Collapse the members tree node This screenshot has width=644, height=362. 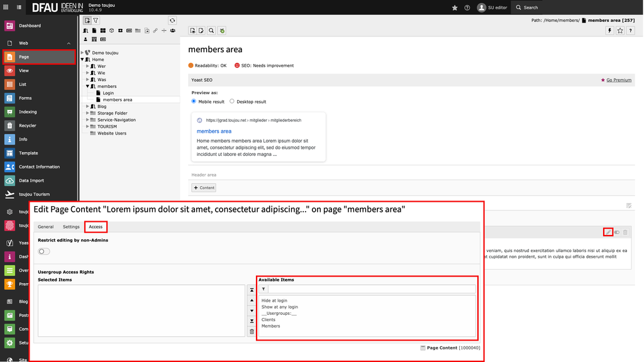88,86
